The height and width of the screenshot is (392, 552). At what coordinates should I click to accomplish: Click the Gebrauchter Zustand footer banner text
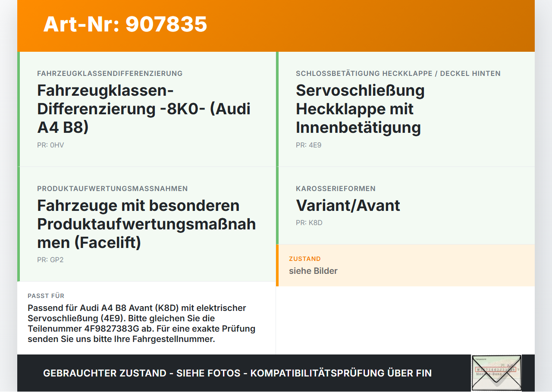pyautogui.click(x=237, y=373)
